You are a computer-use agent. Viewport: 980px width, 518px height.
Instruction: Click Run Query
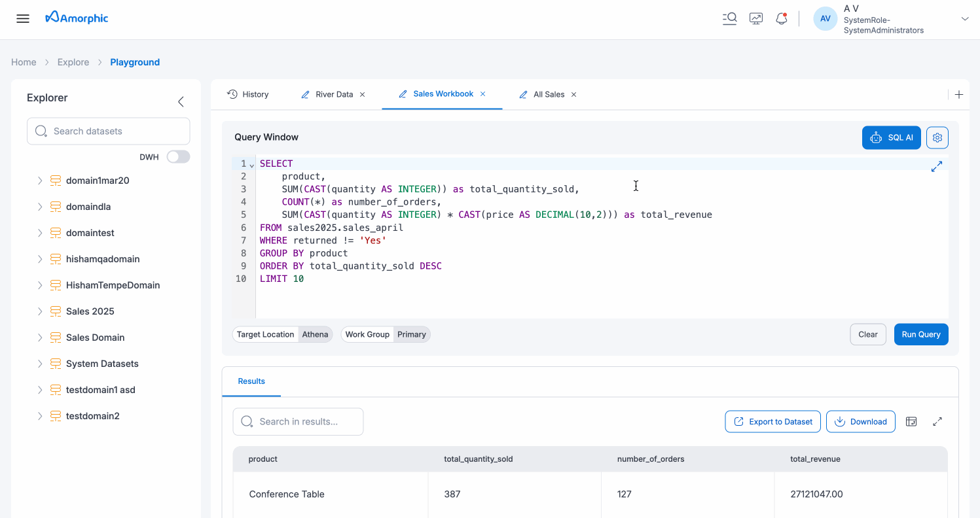point(921,334)
